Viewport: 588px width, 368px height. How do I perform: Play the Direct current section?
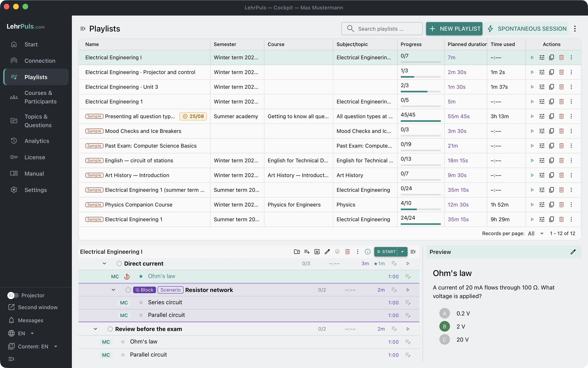[408, 264]
